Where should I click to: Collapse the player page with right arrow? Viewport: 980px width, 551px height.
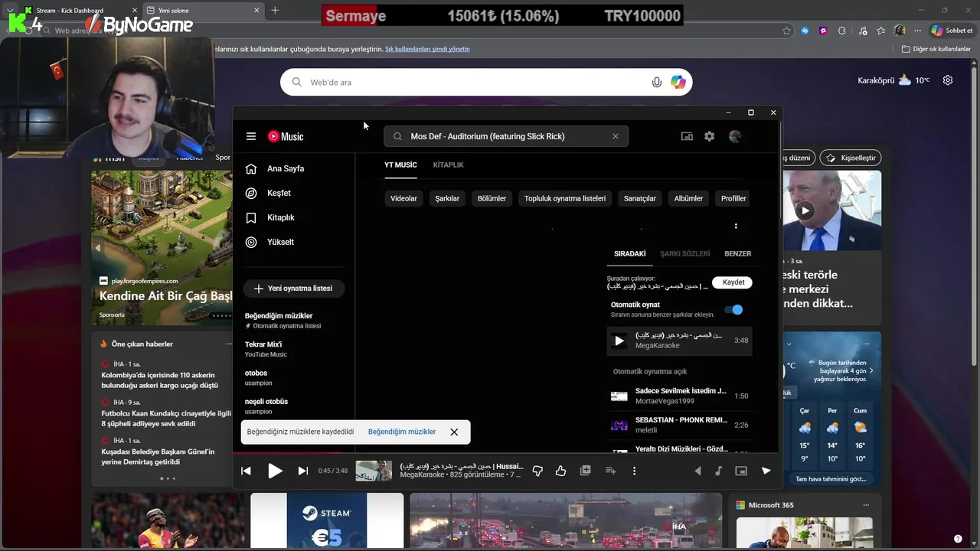pyautogui.click(x=766, y=471)
